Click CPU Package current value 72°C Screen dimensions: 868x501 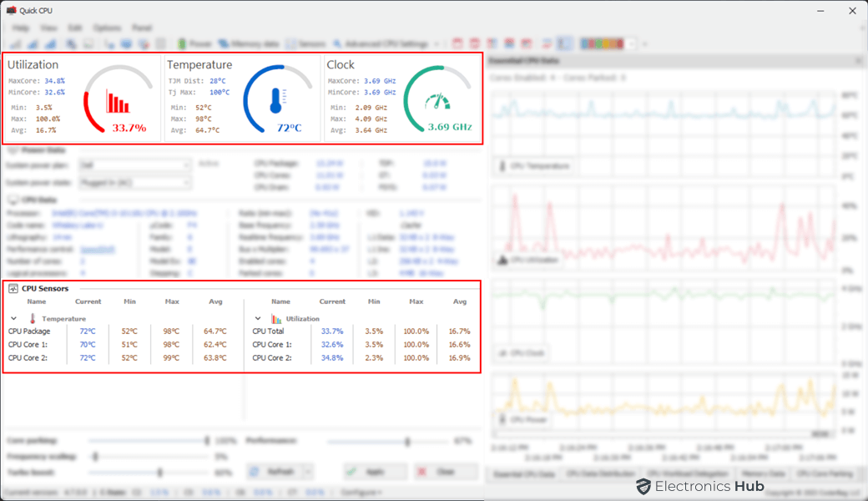[x=88, y=331]
